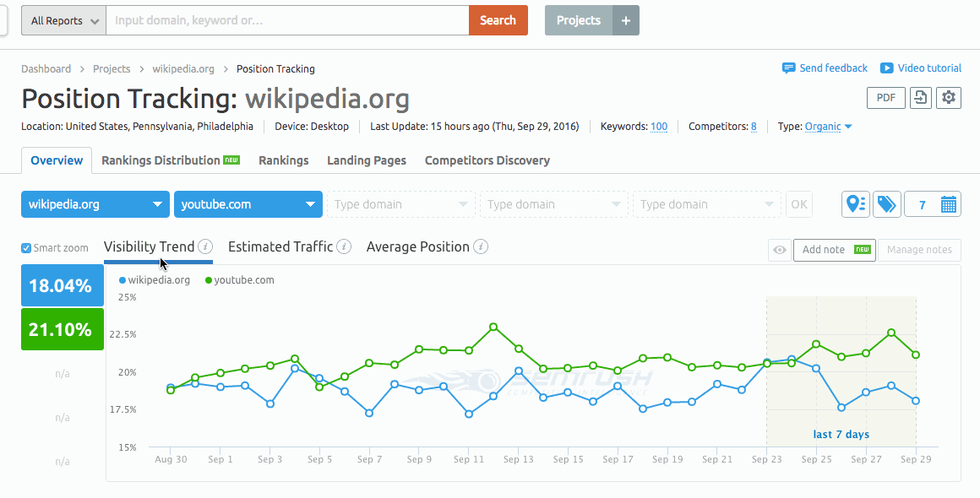
Task: Click the "Sep 13" axis label
Action: point(519,459)
